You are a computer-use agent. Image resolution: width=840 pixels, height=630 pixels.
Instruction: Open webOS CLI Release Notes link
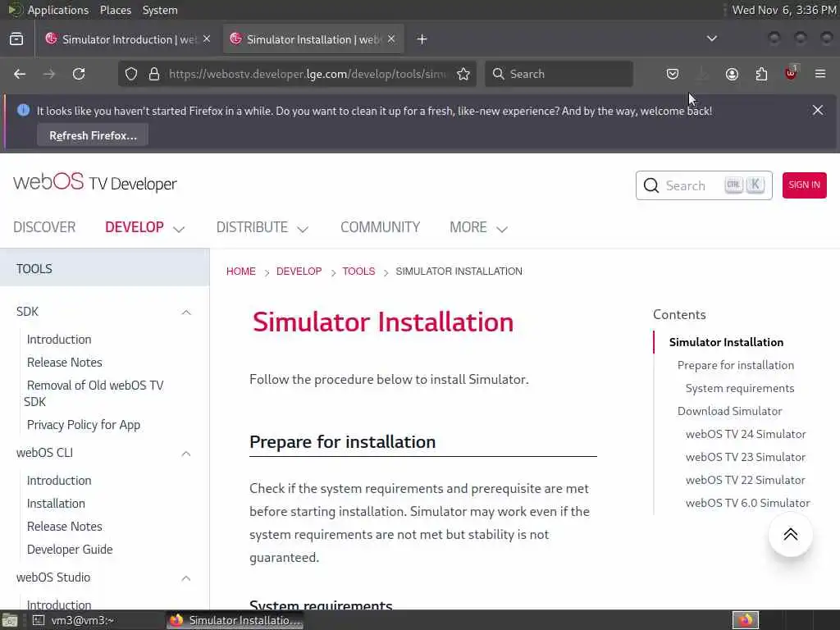(x=64, y=527)
